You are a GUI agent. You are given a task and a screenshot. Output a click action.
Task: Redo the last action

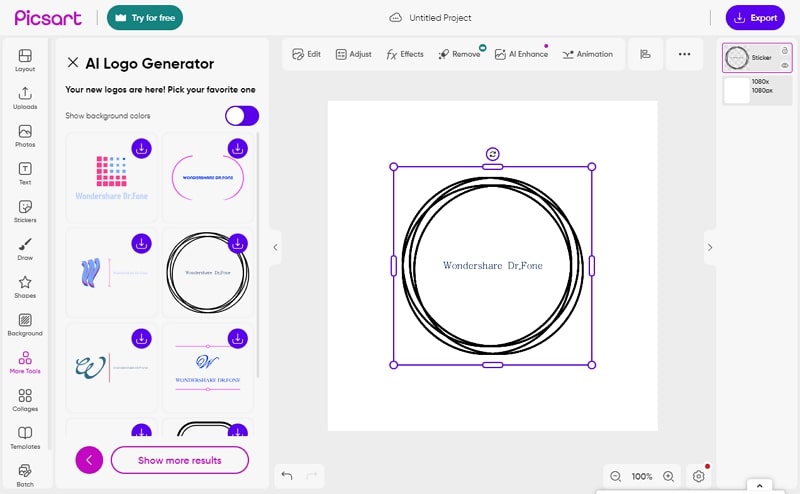312,476
